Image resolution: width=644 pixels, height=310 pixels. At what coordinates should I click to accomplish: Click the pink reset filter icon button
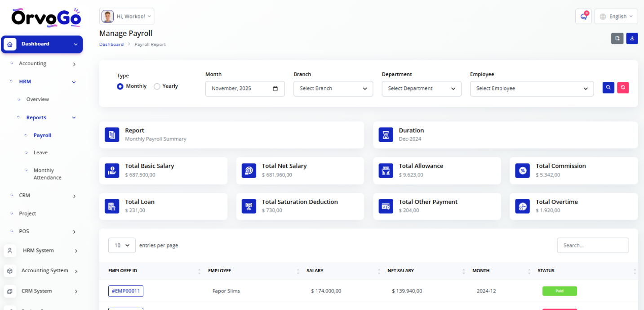(623, 88)
